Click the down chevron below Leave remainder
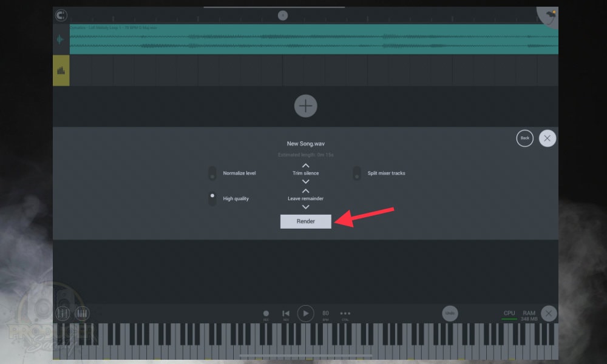Screen dimensions: 607x364 point(305,207)
